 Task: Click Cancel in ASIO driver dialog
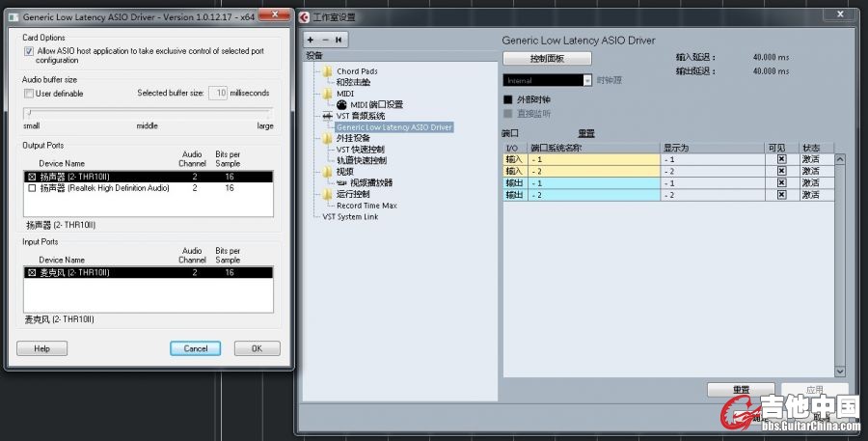click(x=196, y=348)
